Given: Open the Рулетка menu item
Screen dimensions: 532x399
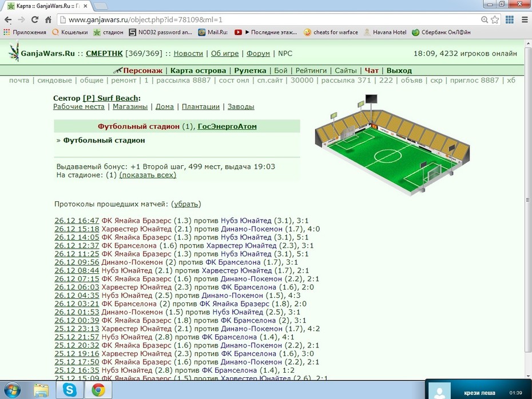Looking at the screenshot, I should [250, 70].
